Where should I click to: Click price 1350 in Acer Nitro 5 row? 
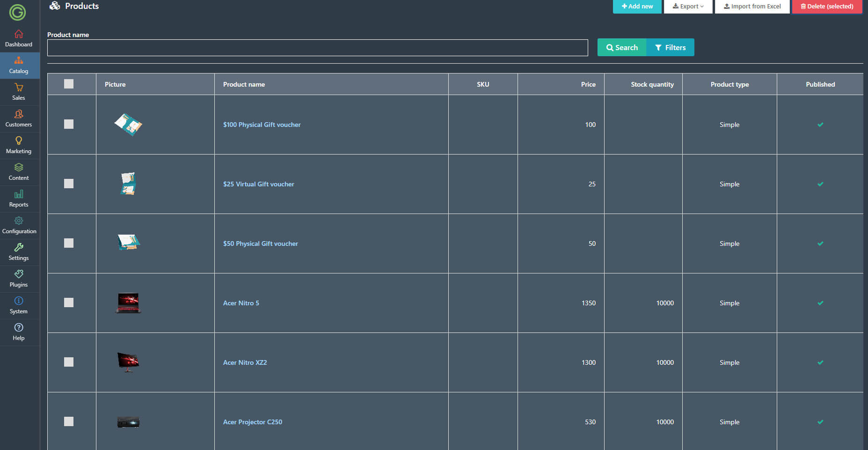pyautogui.click(x=589, y=303)
